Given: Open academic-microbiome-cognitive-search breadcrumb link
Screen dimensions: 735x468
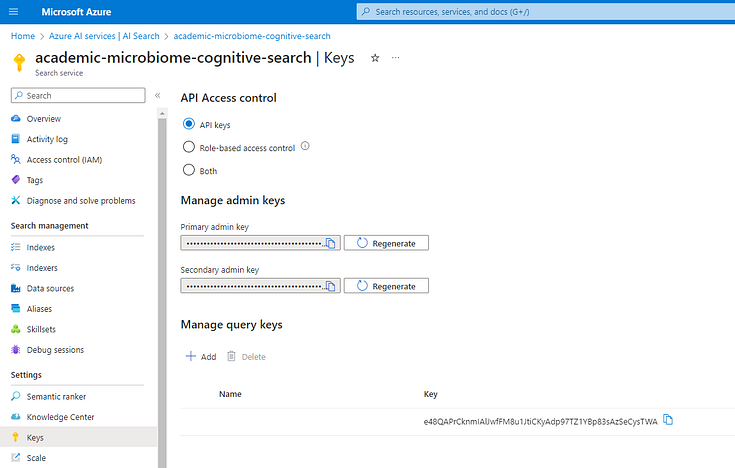Looking at the screenshot, I should tap(252, 36).
